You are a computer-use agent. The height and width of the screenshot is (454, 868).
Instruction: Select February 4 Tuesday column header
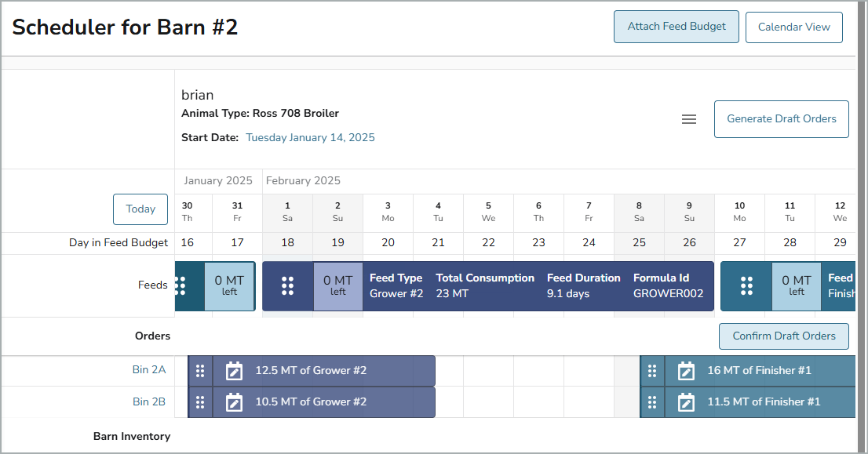point(438,212)
